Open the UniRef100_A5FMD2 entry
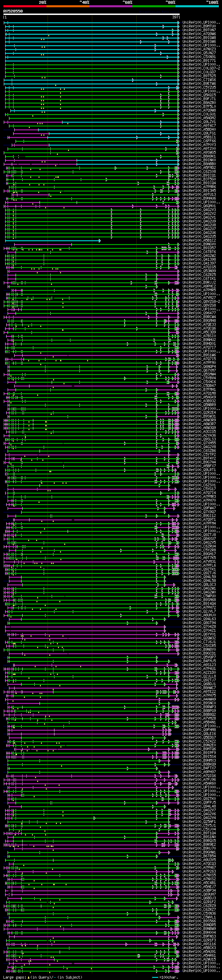The width and height of the screenshot is (222, 980). (199, 168)
